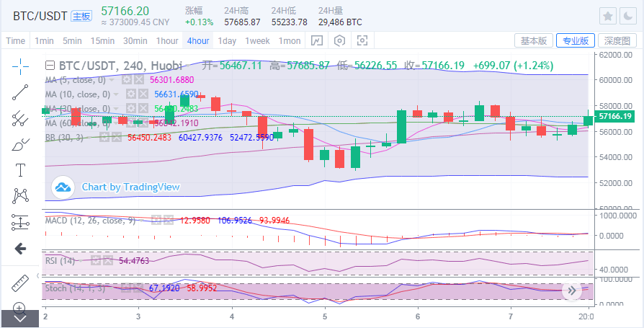
Task: Open settings for the Stoch indicator
Action: click(x=127, y=288)
